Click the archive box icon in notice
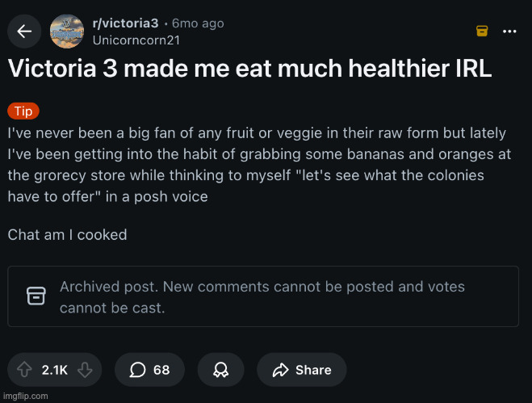 tap(36, 296)
